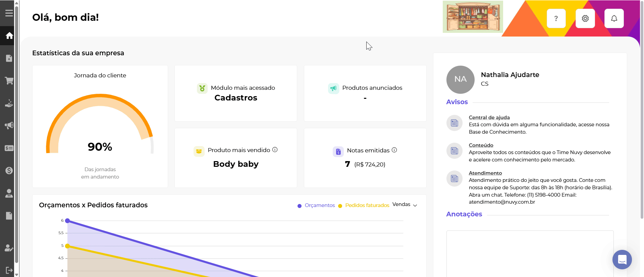Image resolution: width=644 pixels, height=277 pixels.
Task: Click the wardrobe thumbnail image in the header
Action: (473, 17)
